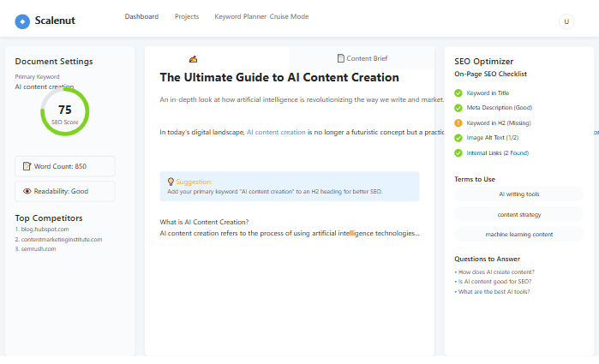The width and height of the screenshot is (599, 364).
Task: Open the blog.hubspot.com competitor entry
Action: [x=44, y=230]
